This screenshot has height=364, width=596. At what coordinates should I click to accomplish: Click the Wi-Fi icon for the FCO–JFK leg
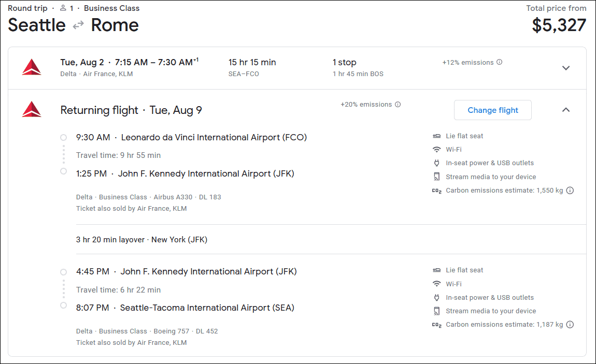tap(437, 150)
